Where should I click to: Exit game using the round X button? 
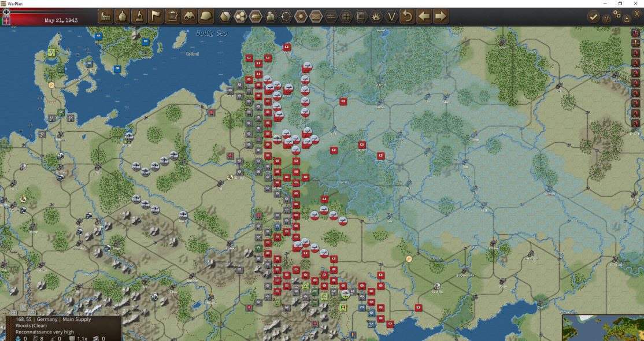pos(637,14)
